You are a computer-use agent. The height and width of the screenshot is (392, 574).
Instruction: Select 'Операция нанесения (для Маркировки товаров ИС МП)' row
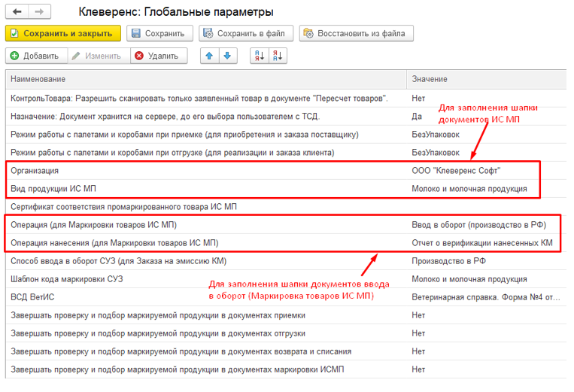click(286, 243)
